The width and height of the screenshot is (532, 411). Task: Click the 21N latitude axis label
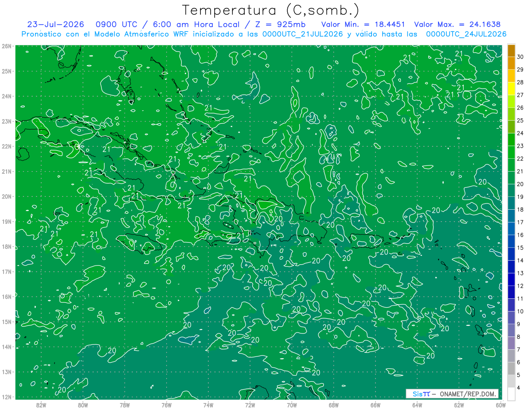pos(7,171)
